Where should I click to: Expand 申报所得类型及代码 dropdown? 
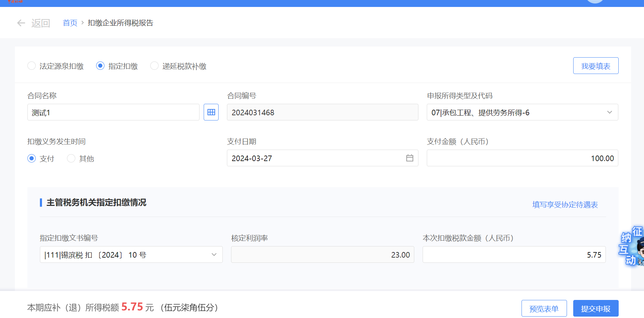coord(609,112)
